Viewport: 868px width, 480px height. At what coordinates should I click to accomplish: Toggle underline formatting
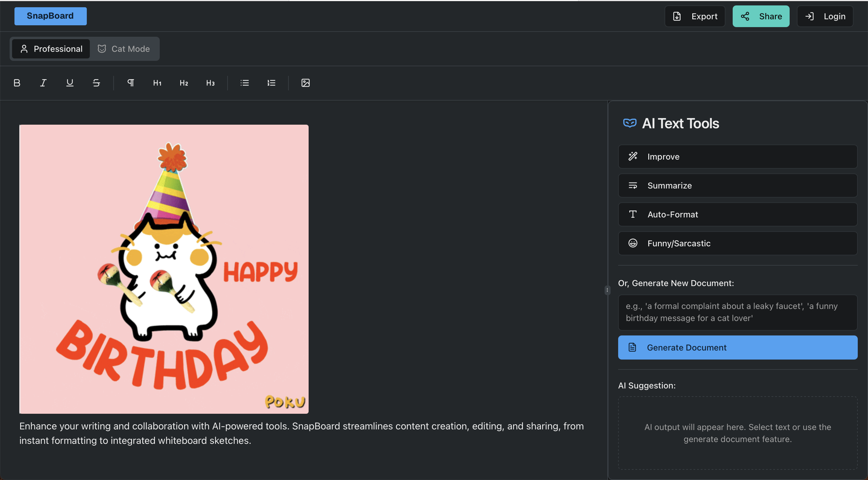(x=70, y=83)
